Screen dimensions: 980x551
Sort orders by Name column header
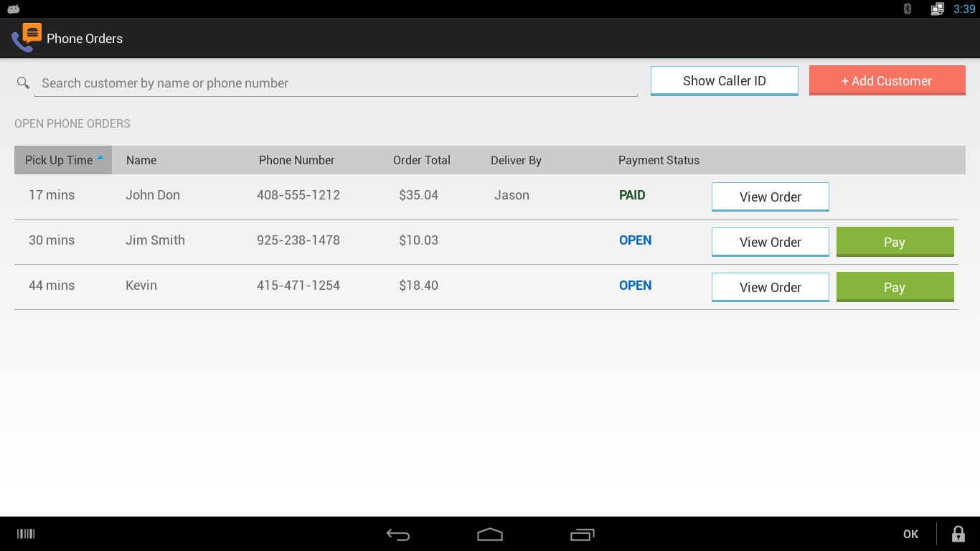tap(141, 160)
